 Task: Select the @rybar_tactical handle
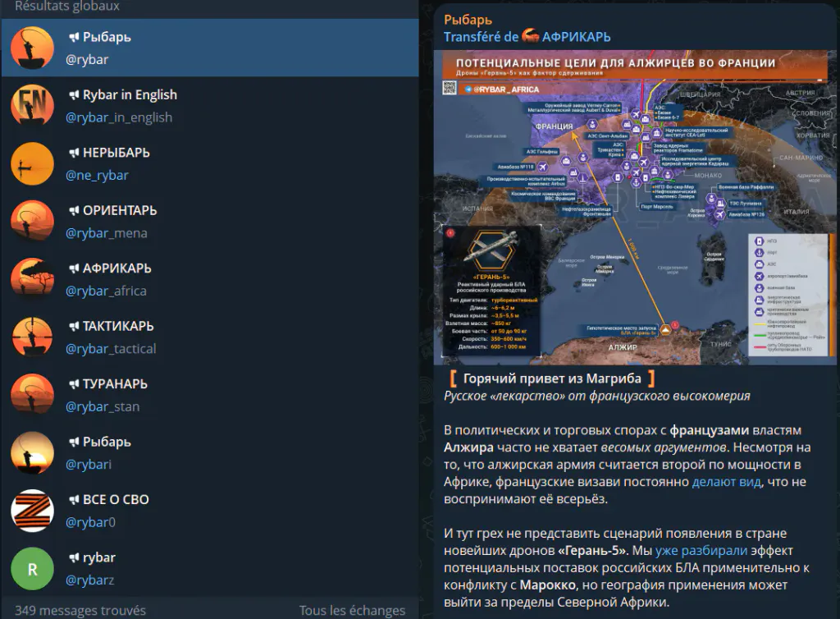coord(111,349)
